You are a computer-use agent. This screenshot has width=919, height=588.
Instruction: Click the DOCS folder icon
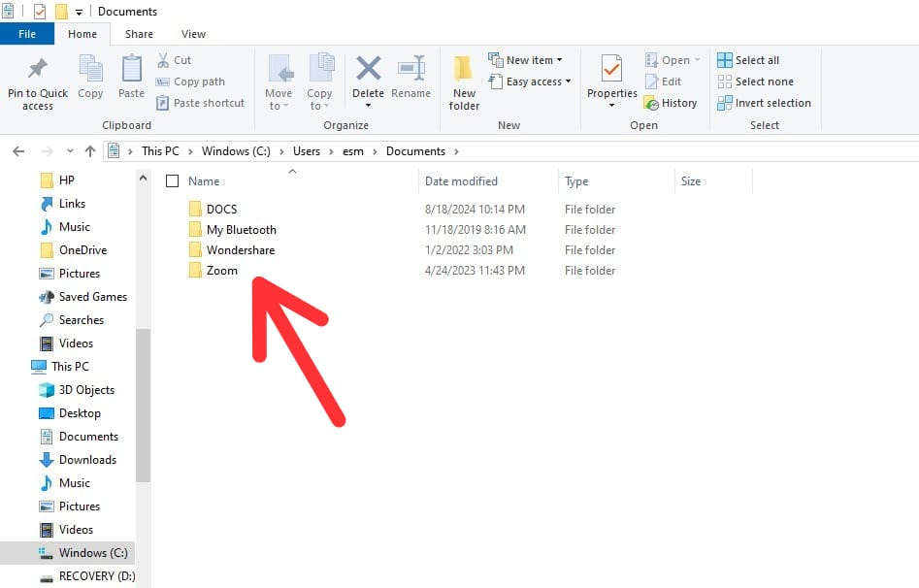(195, 209)
